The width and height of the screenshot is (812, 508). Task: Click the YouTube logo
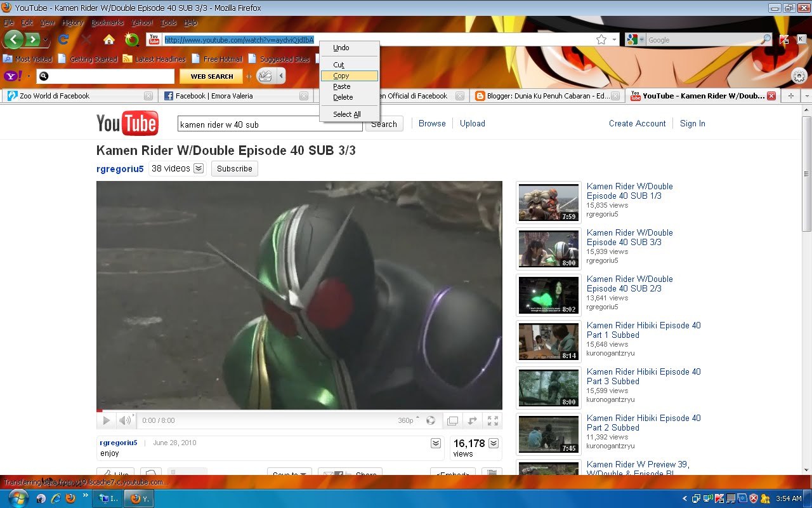(x=128, y=123)
